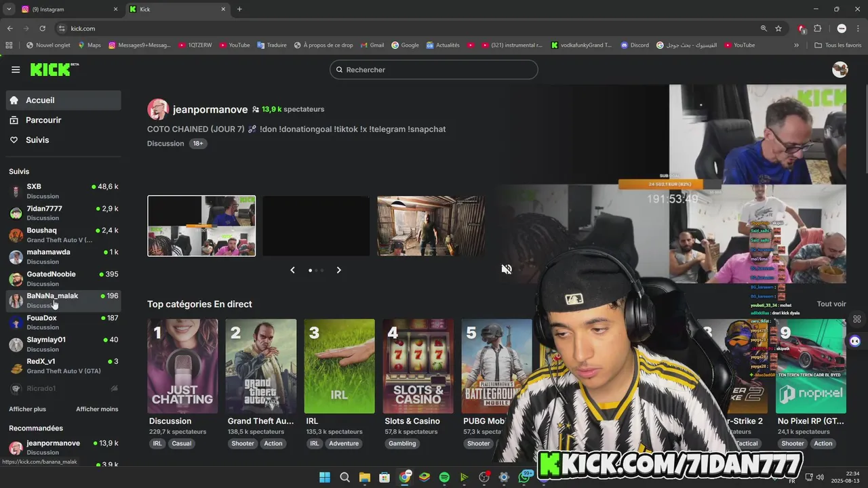Unmute the featured stream volume icon
Screen dimensions: 868x488
click(x=507, y=270)
